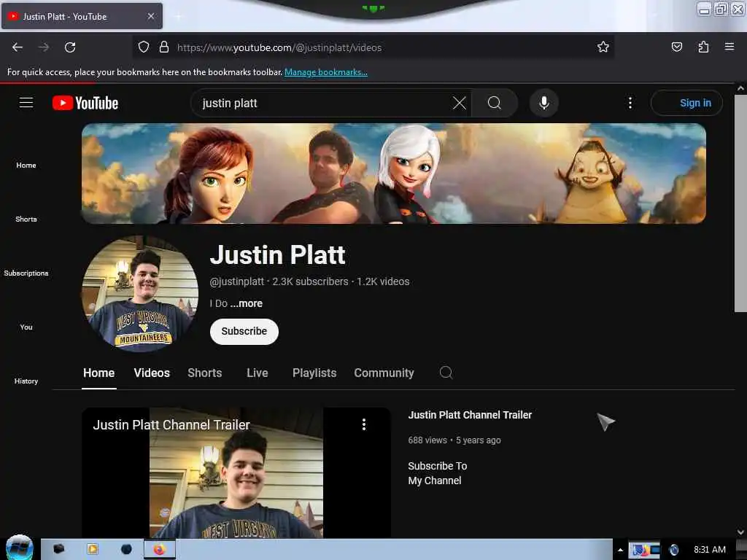Viewport: 747px width, 560px height.
Task: Switch to channel Shorts tab
Action: click(205, 373)
